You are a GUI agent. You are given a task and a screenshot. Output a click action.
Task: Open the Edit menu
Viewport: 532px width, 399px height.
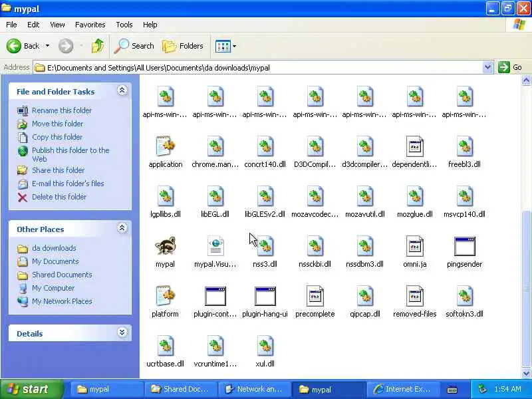pyautogui.click(x=33, y=25)
